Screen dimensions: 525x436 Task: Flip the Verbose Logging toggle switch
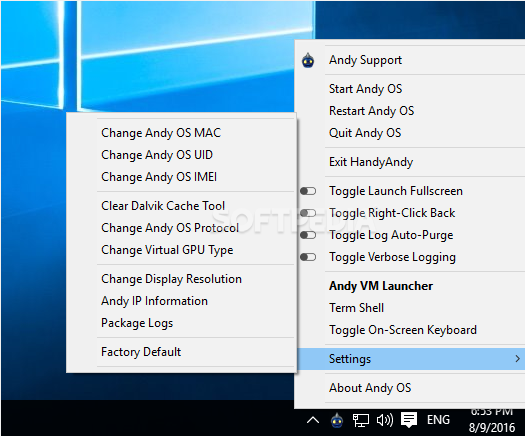[x=308, y=257]
